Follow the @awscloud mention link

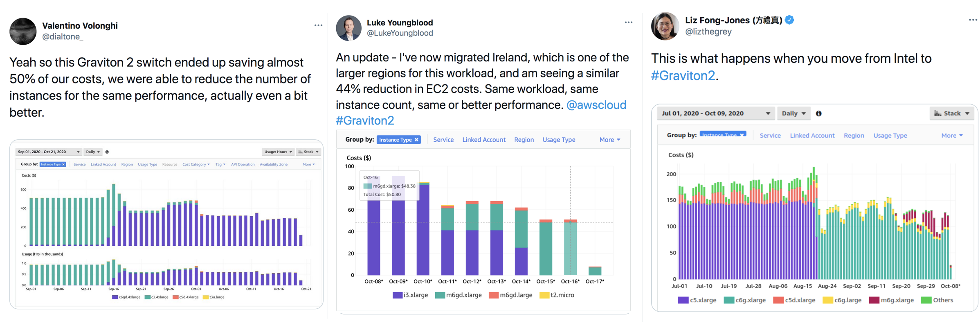coord(596,105)
